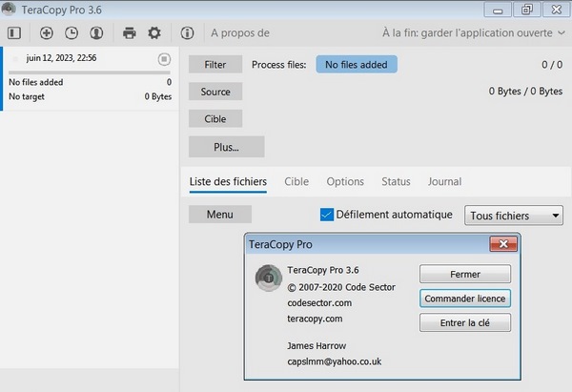Image resolution: width=572 pixels, height=392 pixels.
Task: Click the stop icon on juin 12 job
Action: tap(164, 59)
